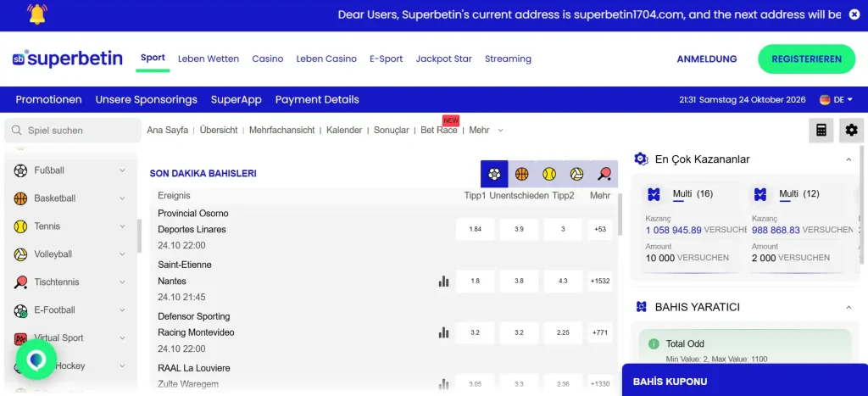
Task: Open the E-Sport tab
Action: [387, 59]
